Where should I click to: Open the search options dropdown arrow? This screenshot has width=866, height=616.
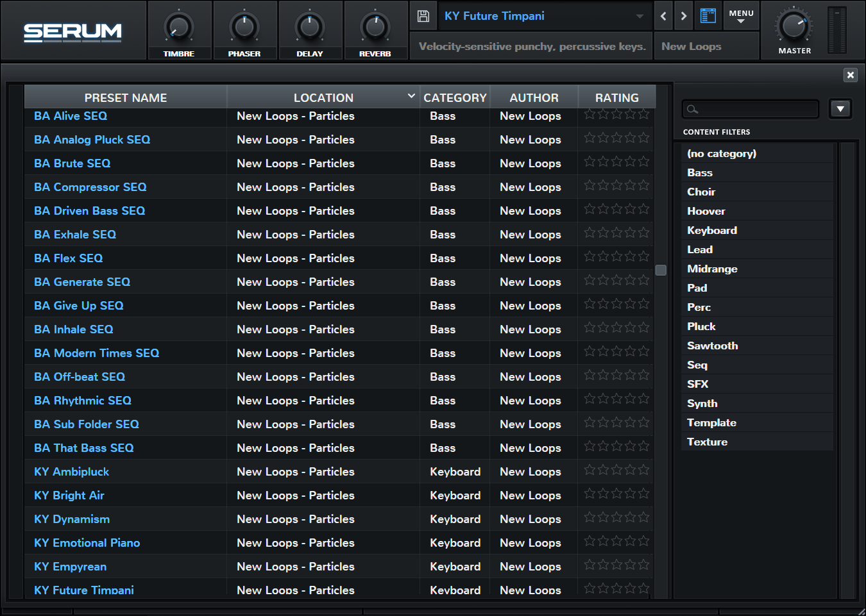point(840,109)
